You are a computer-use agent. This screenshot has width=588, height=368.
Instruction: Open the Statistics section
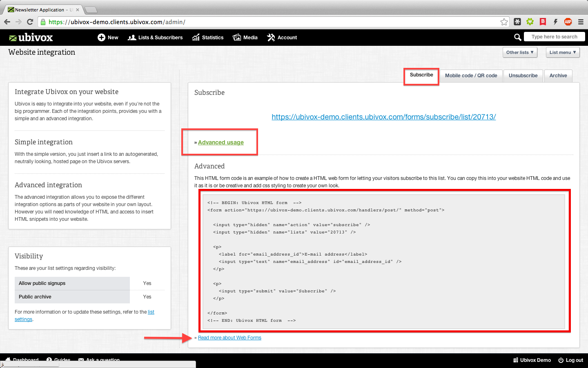pos(208,38)
